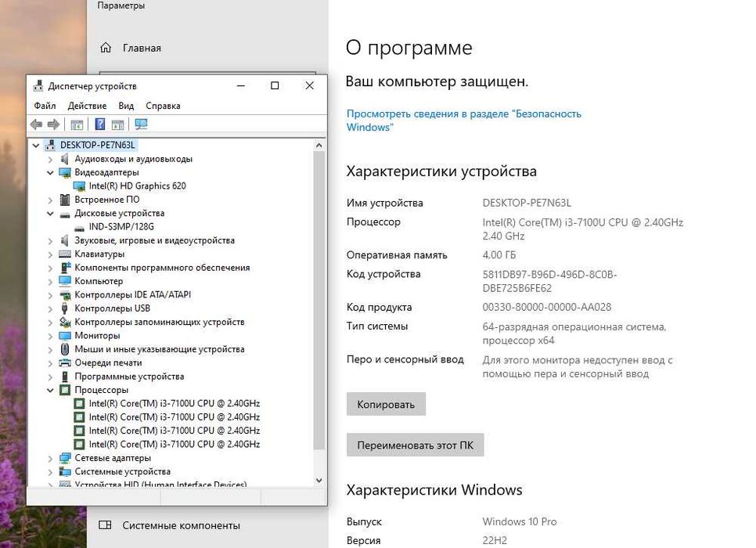Expand Аудиовходы и аудиовыходы category

[x=50, y=159]
